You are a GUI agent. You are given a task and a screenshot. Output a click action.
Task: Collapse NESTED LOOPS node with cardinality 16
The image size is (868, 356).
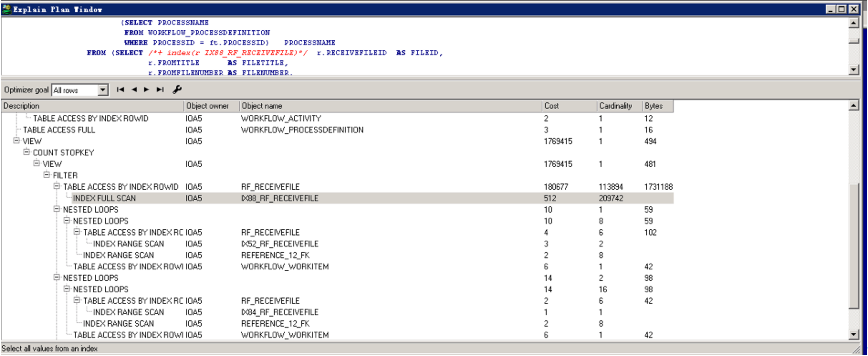click(66, 289)
